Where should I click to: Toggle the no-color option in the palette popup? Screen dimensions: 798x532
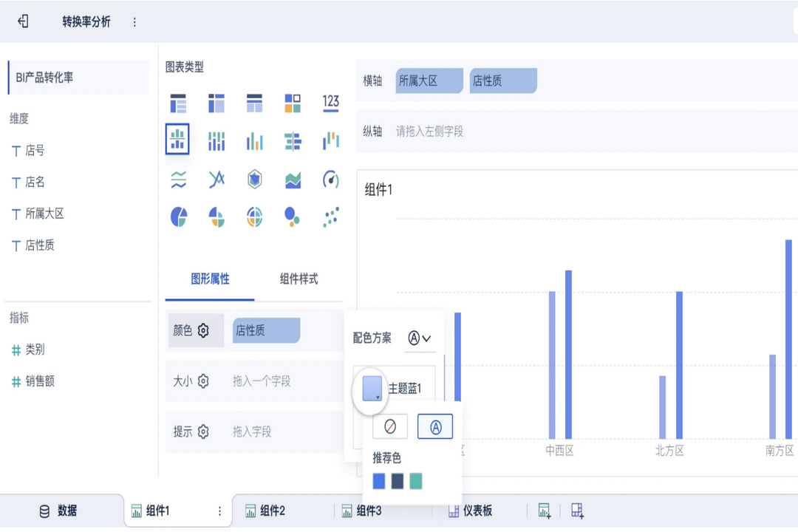[390, 426]
